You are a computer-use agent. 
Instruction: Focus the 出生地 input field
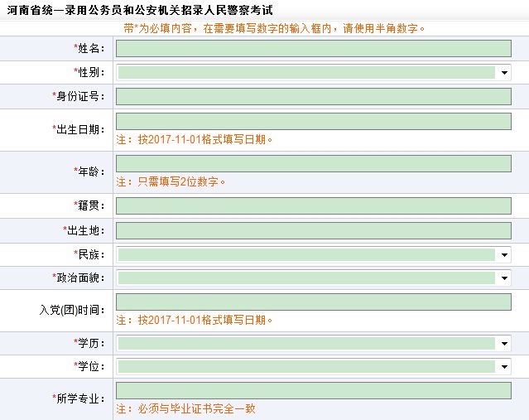coord(314,231)
